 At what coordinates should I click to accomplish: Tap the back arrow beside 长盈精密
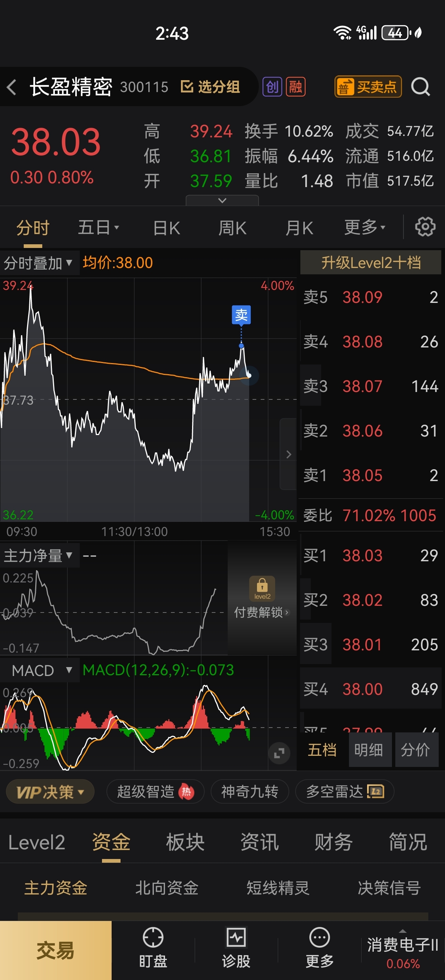pos(12,87)
